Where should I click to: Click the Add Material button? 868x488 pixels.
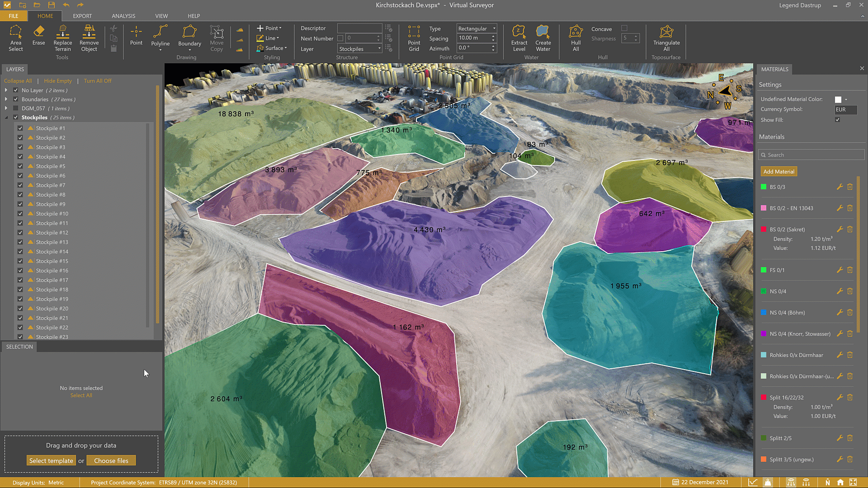[778, 172]
